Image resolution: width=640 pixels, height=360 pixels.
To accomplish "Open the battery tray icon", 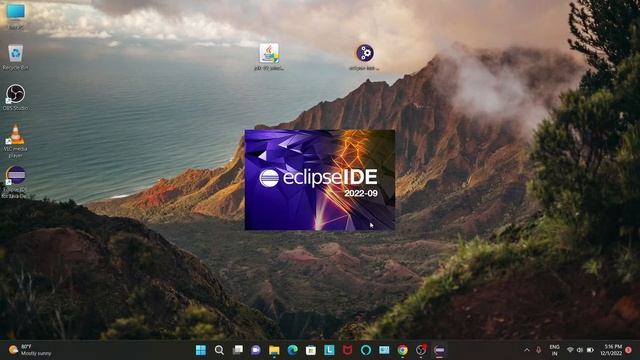I will click(x=590, y=350).
